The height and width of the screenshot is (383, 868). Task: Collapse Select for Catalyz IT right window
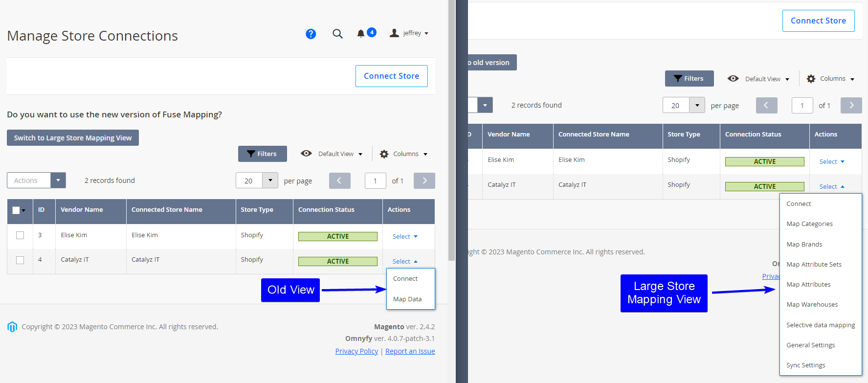(x=832, y=187)
